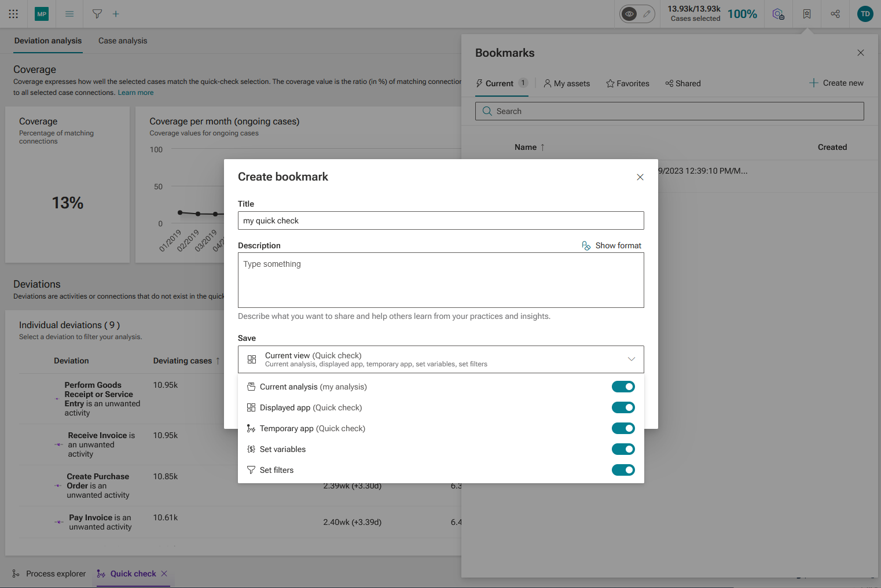Switch to edit mode pencil icon

click(x=647, y=14)
